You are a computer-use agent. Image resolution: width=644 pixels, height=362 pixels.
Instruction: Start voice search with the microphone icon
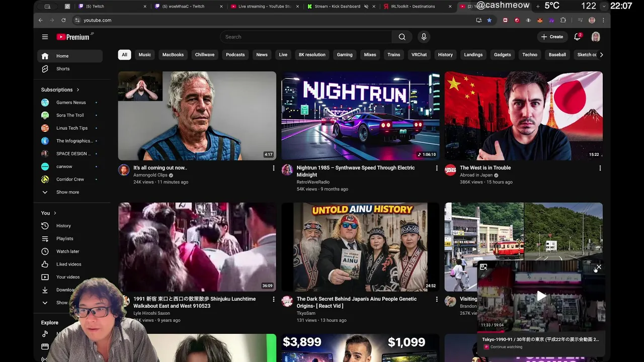click(x=424, y=37)
